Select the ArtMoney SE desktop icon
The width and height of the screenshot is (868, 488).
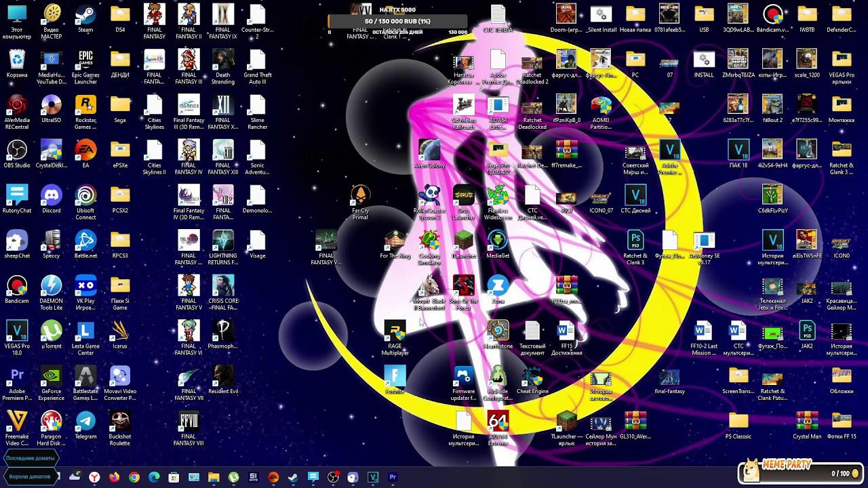point(704,247)
